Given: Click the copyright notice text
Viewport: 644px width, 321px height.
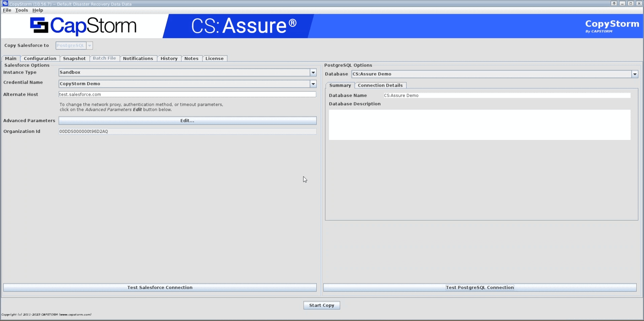Looking at the screenshot, I should 46,315.
